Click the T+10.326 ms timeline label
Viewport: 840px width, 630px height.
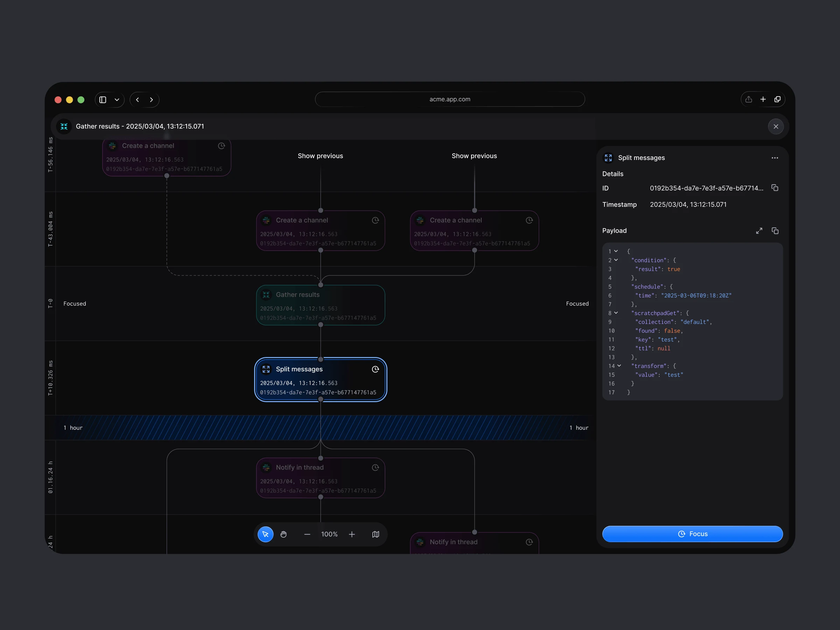50,378
